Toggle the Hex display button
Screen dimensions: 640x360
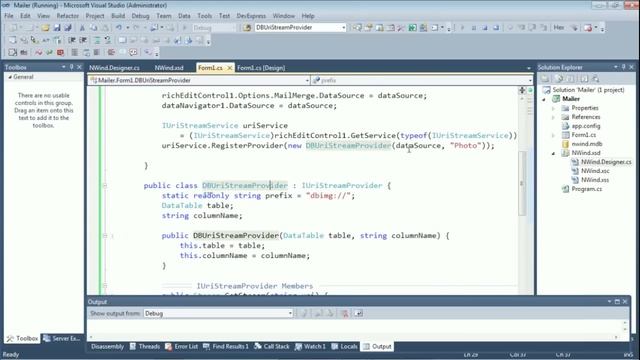559,27
